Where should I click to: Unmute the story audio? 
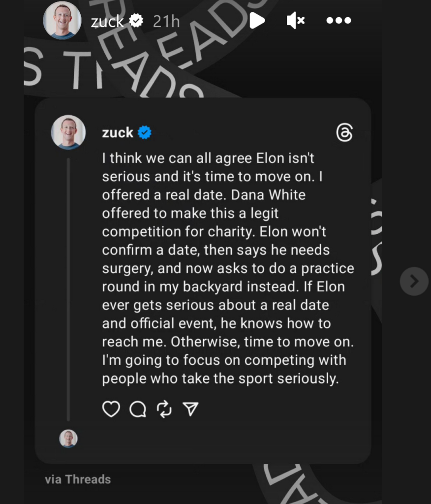pos(296,21)
